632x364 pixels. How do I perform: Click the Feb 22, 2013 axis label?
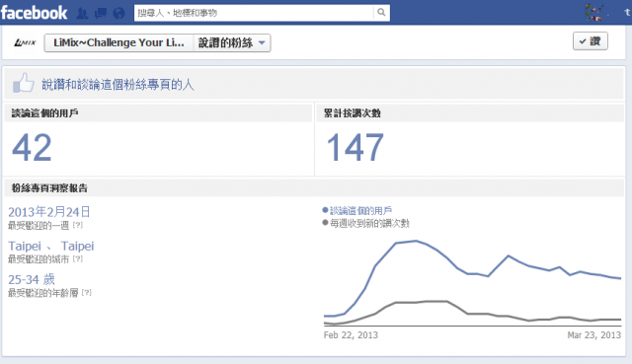click(x=351, y=335)
